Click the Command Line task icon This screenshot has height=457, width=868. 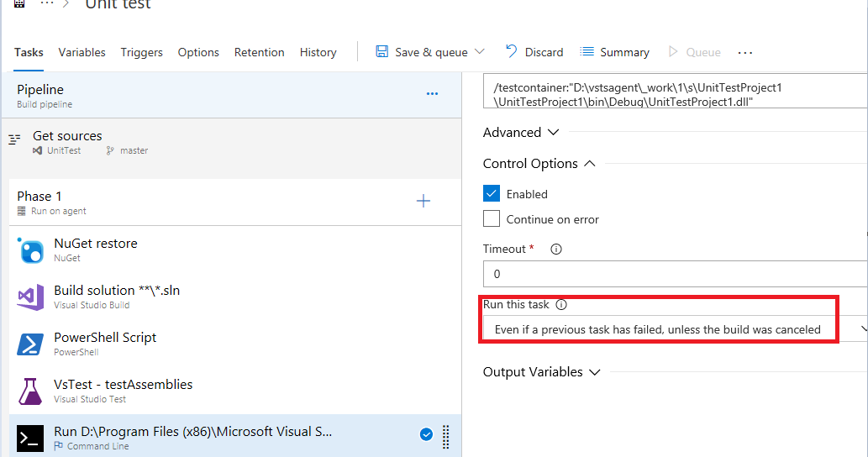[31, 439]
